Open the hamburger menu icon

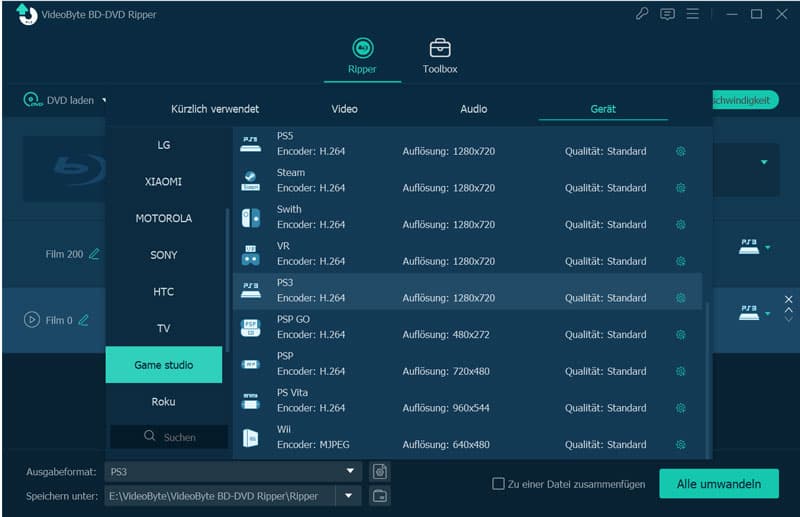tap(692, 14)
